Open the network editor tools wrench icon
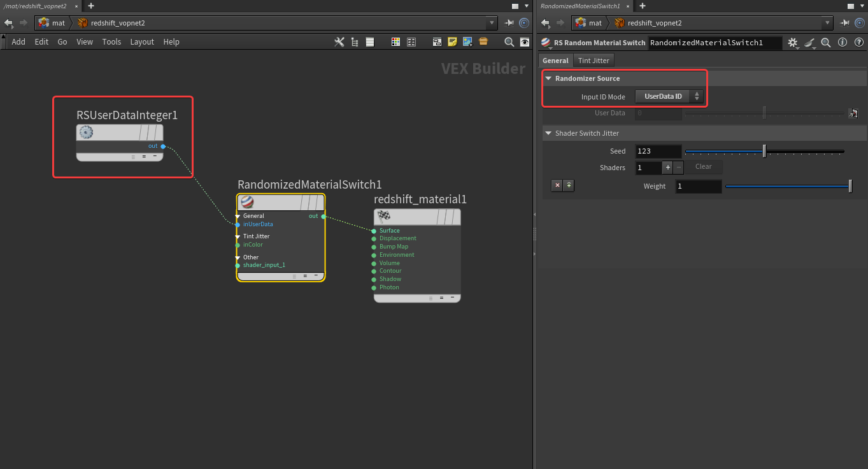The image size is (868, 469). 339,41
